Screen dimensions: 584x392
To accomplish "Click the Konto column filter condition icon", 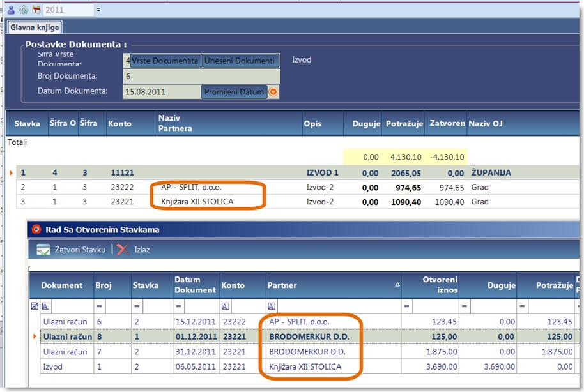I will coord(225,306).
